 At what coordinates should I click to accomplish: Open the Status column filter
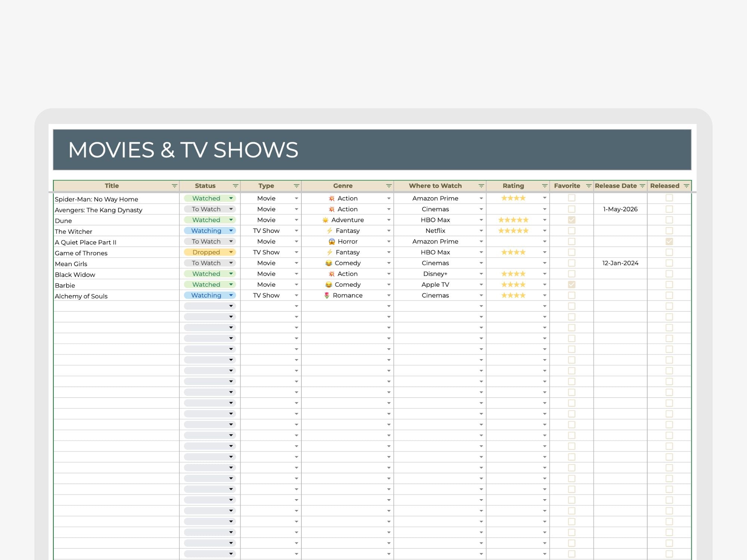235,186
